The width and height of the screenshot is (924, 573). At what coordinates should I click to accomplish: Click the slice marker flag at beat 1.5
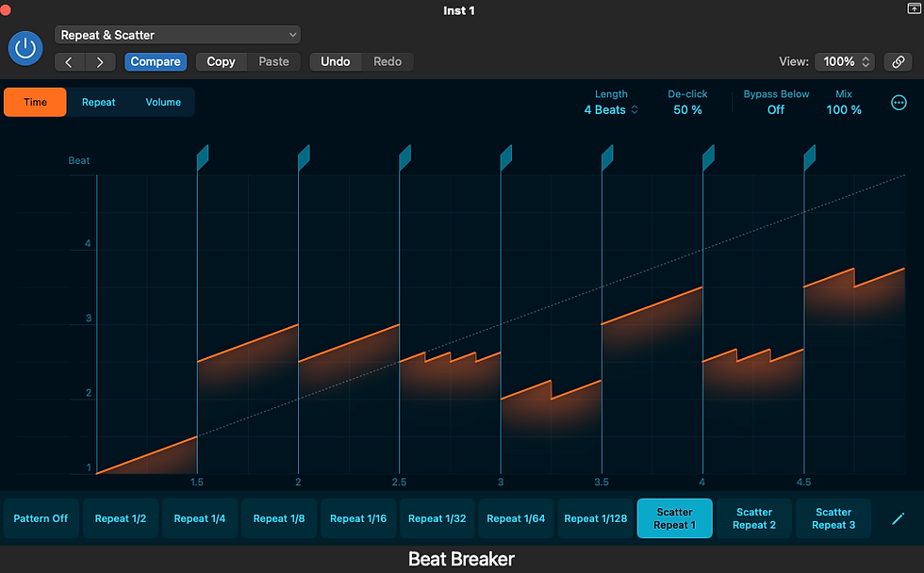pyautogui.click(x=202, y=157)
